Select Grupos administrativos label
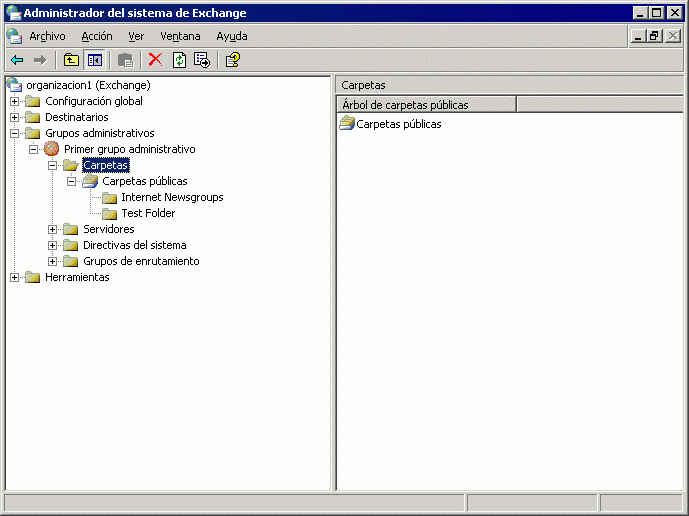This screenshot has height=516, width=689. point(100,133)
